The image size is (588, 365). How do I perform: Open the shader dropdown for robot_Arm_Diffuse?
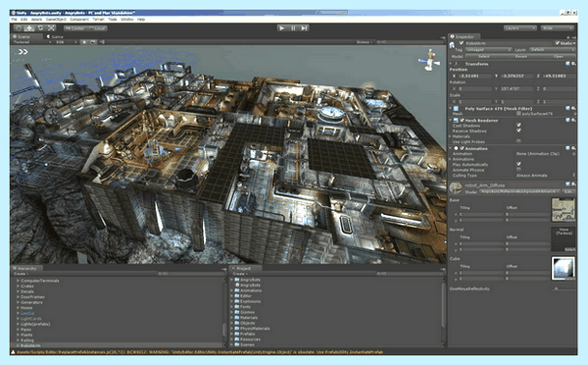tap(519, 191)
